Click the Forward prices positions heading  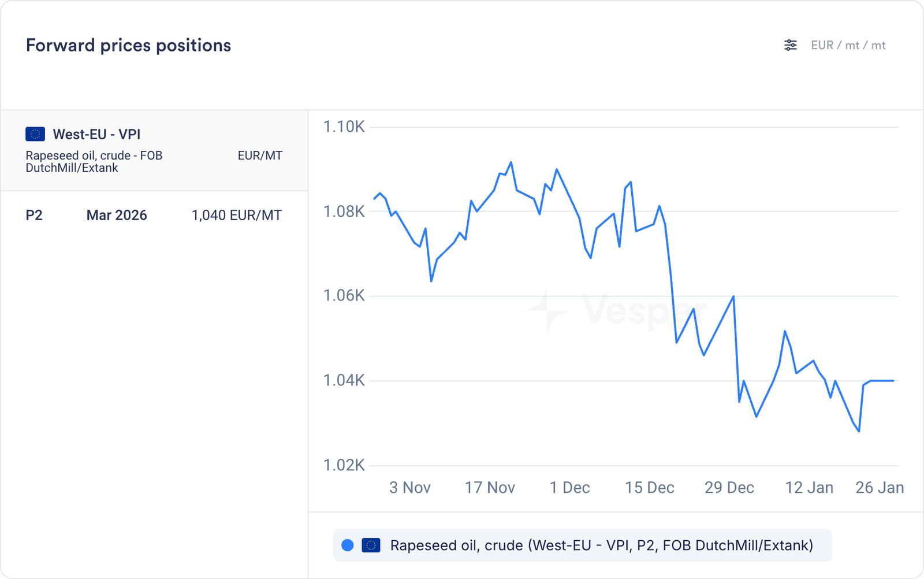click(x=128, y=45)
